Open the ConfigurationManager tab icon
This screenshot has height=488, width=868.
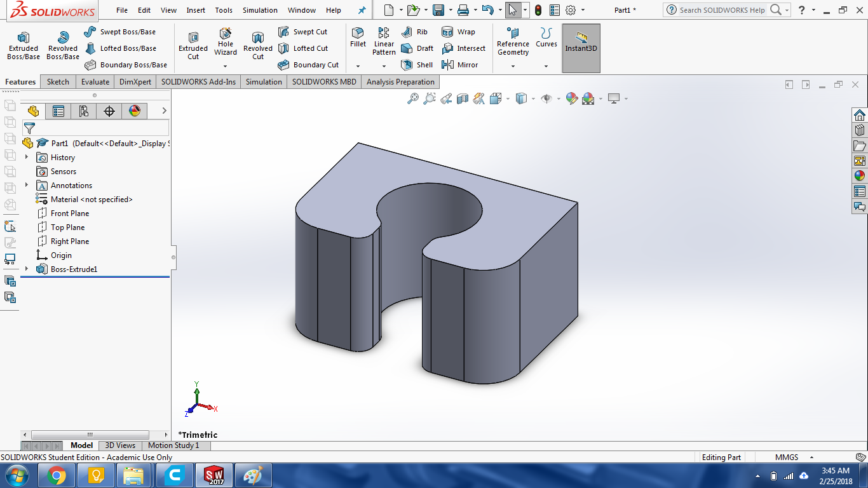[x=84, y=111]
